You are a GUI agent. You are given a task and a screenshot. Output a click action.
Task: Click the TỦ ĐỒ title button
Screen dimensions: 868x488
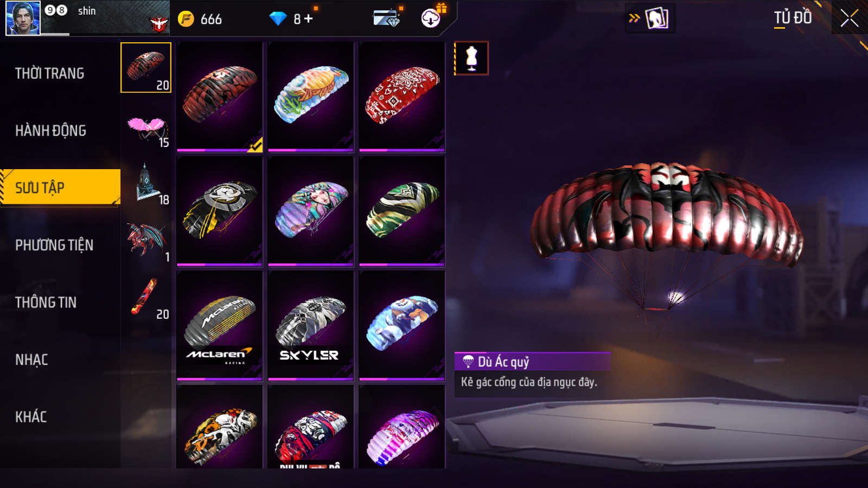coord(793,18)
